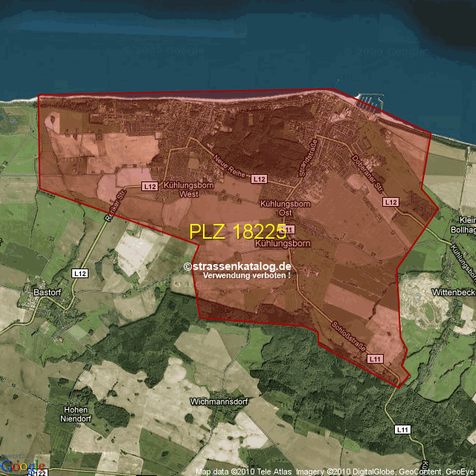The height and width of the screenshot is (476, 476).
Task: Click the L11 shield under Kühlungsborn Ost label
Action: pos(289,229)
